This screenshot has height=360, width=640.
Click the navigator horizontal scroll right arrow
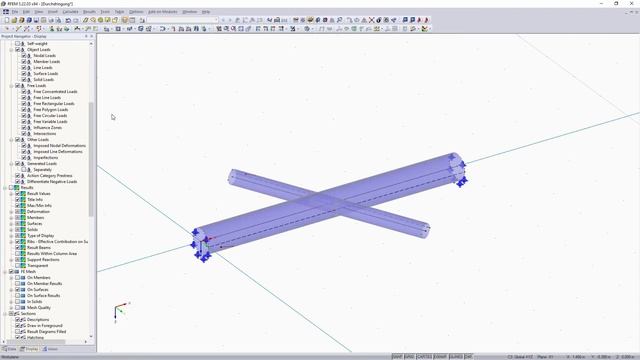pyautogui.click(x=86, y=342)
